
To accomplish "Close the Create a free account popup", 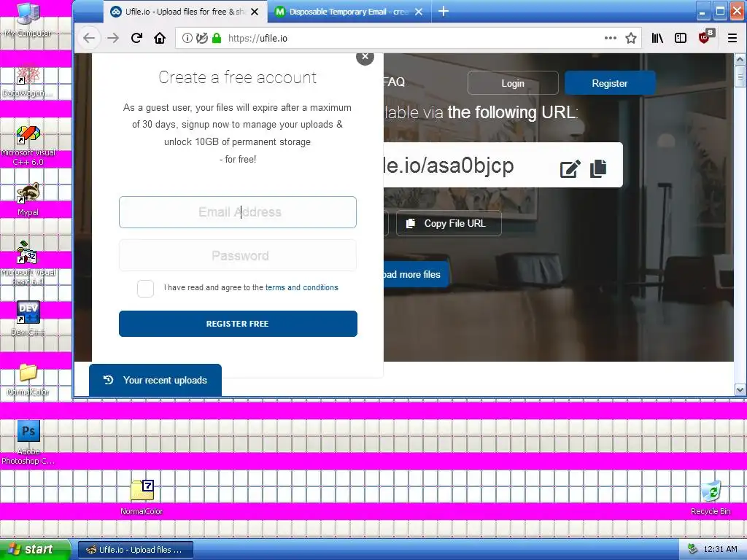I will [x=365, y=57].
